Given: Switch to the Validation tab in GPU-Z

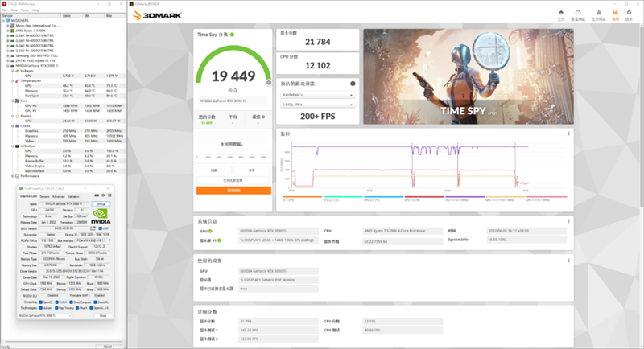Looking at the screenshot, I should (73, 196).
